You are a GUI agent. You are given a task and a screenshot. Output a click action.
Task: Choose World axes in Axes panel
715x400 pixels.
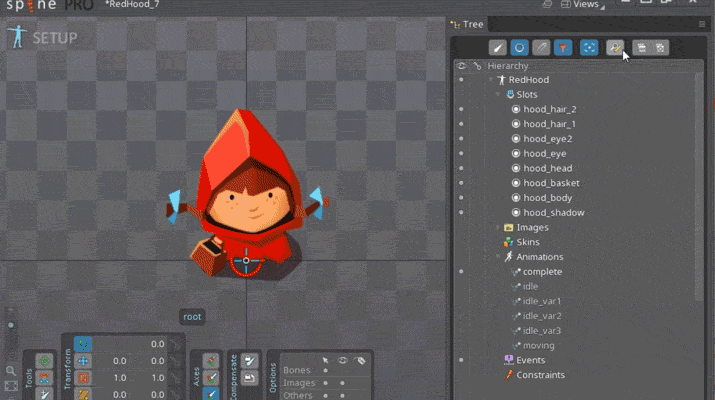click(211, 394)
